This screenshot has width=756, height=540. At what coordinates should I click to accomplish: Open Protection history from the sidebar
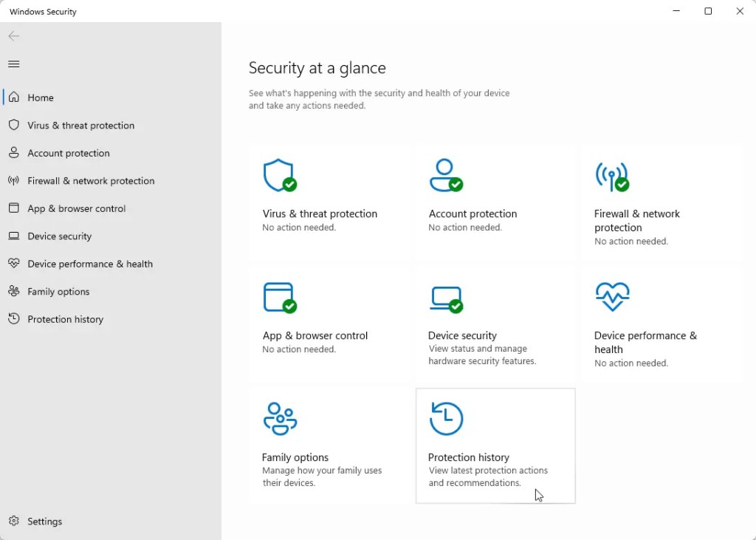click(65, 319)
